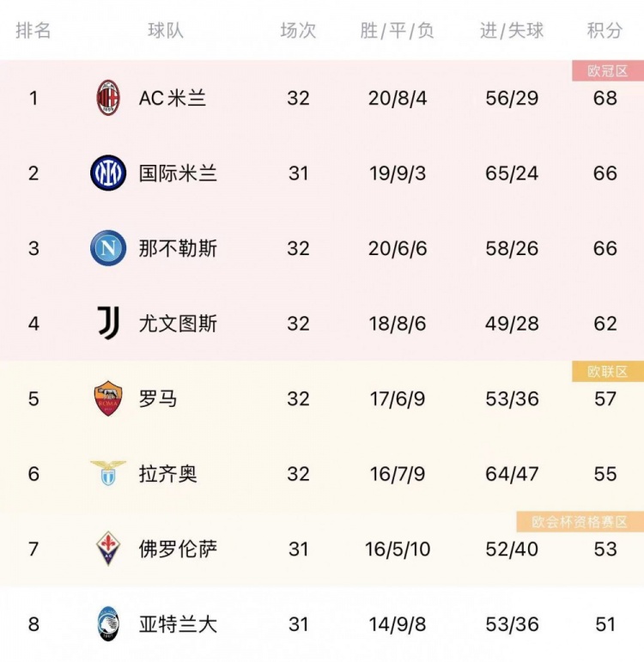Click the Atalanta club logo
Screen dimensions: 644x662
pos(108,623)
